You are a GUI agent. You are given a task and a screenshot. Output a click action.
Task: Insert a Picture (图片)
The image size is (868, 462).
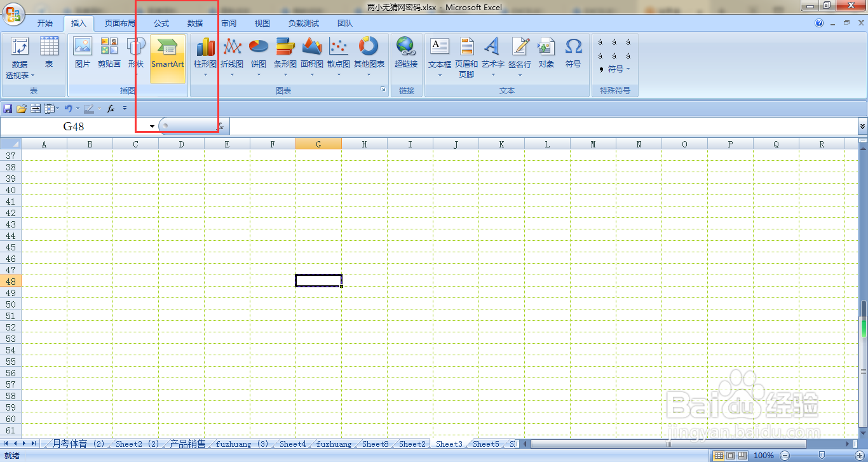click(83, 58)
